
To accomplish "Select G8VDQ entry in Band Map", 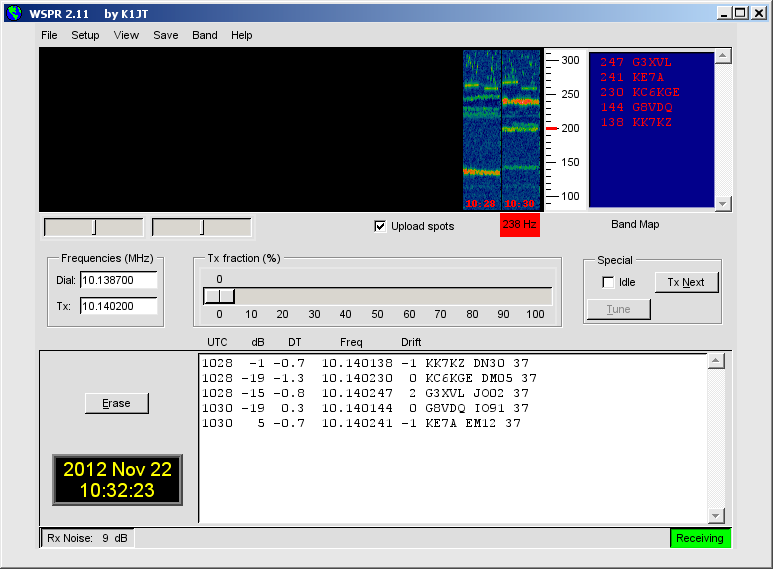I will [636, 107].
